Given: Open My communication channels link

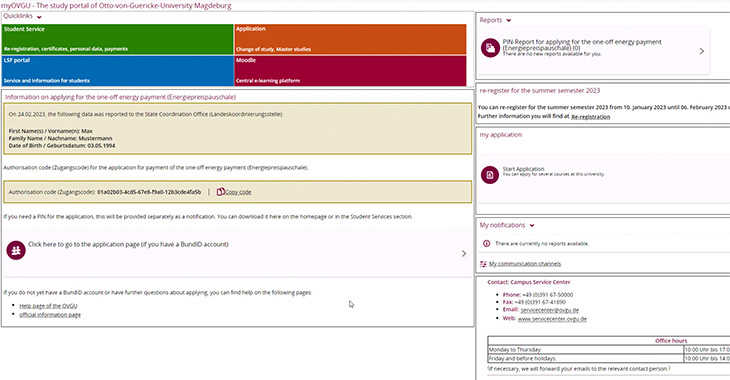Looking at the screenshot, I should [x=525, y=264].
